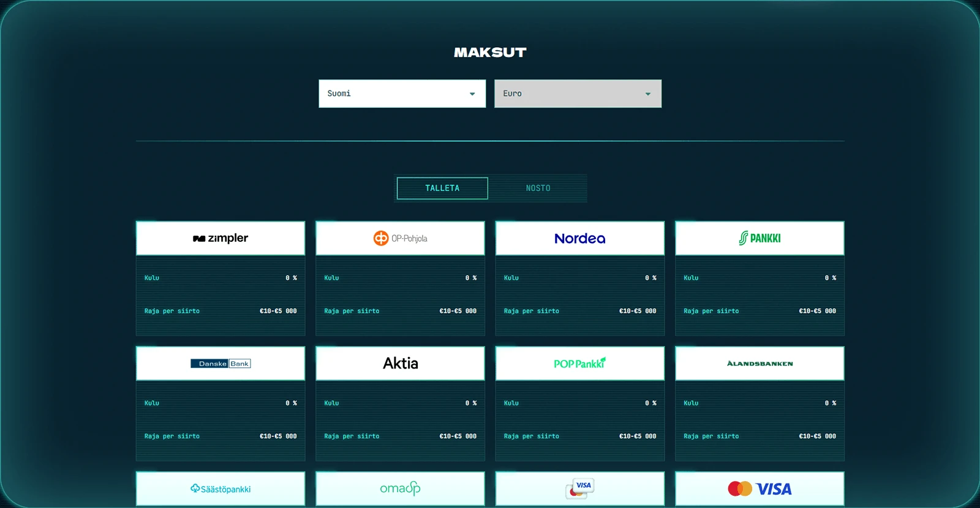This screenshot has height=508, width=980.
Task: Click Zimpler's €10-€5 000 limit value
Action: 278,311
